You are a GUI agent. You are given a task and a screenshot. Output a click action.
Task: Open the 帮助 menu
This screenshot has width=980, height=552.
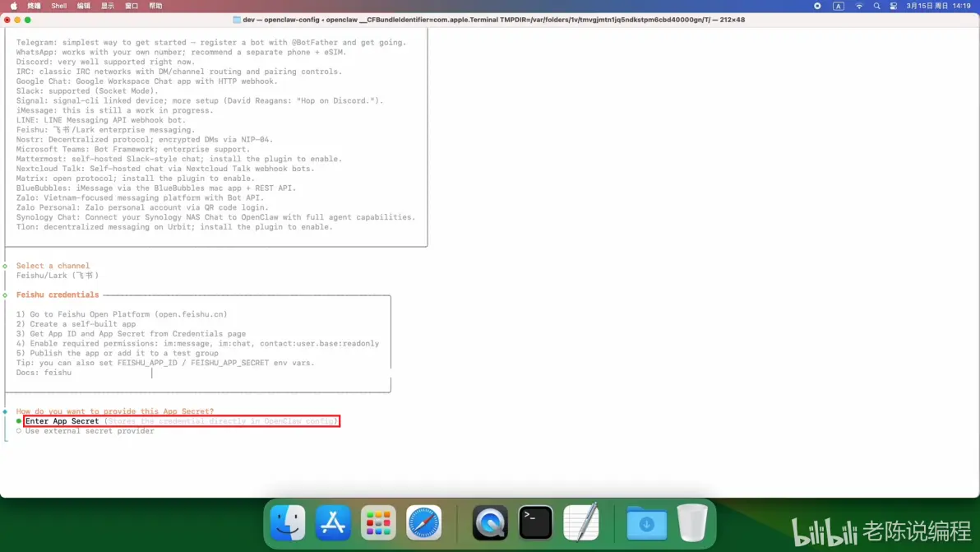tap(155, 6)
